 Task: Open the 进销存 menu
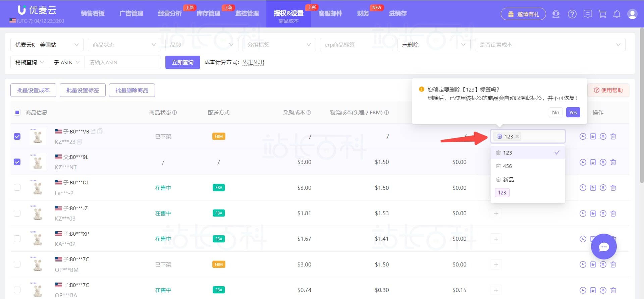pyautogui.click(x=398, y=13)
